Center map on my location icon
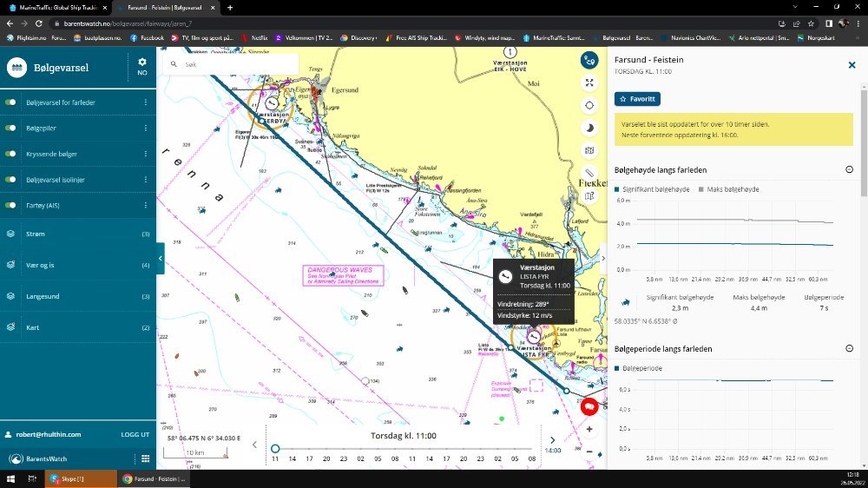The image size is (868, 488). tap(589, 105)
